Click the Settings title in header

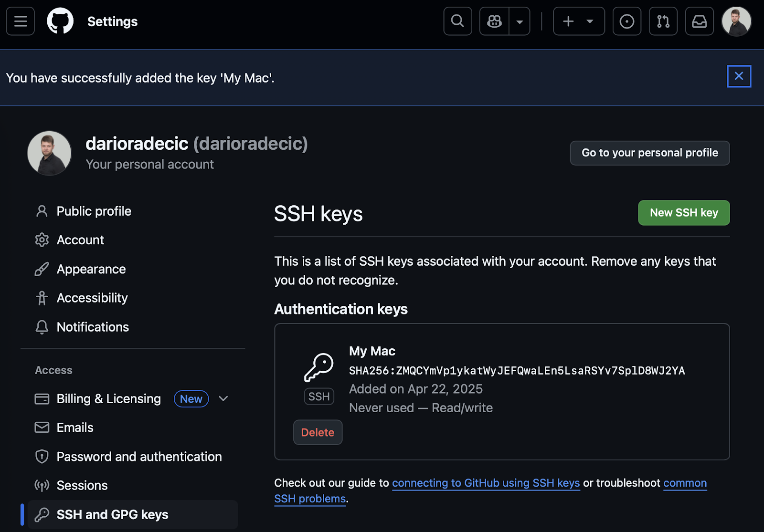113,21
